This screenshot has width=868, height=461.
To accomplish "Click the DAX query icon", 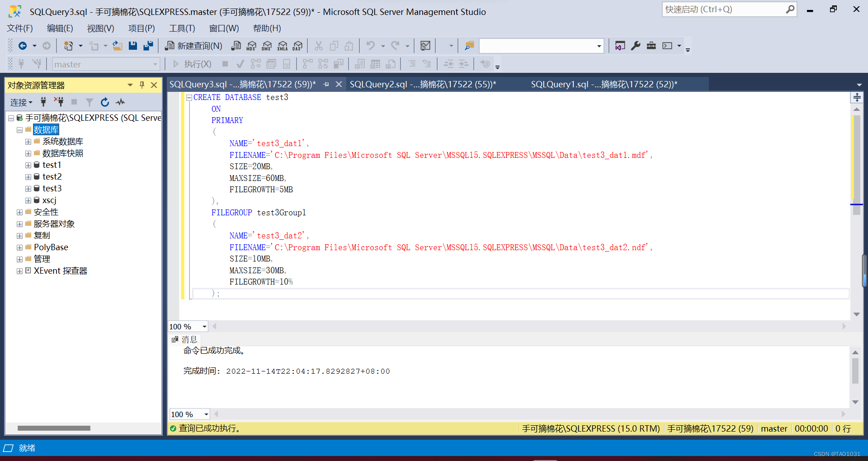I will pyautogui.click(x=297, y=46).
